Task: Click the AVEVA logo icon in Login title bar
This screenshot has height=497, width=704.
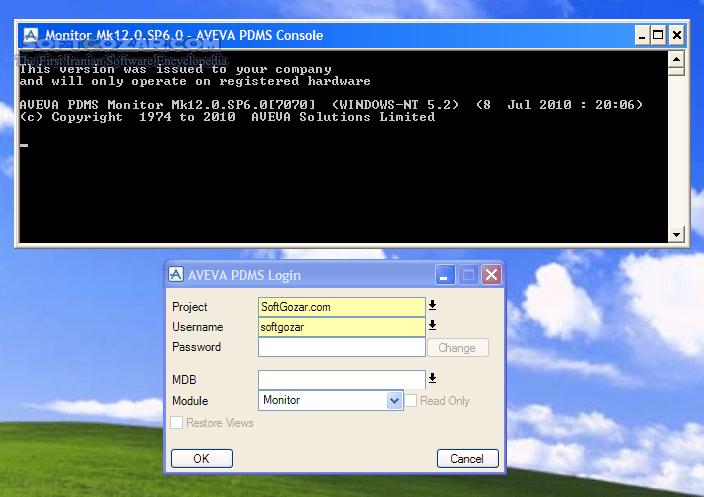Action: point(176,275)
